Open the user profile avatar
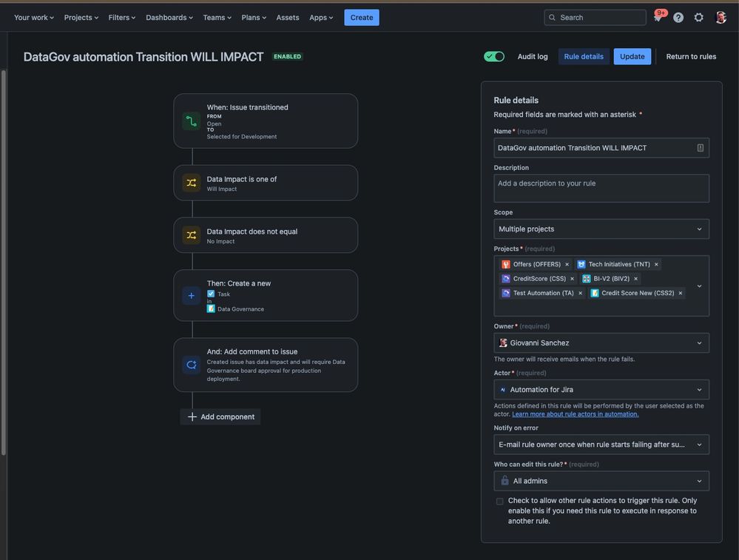 pos(721,18)
